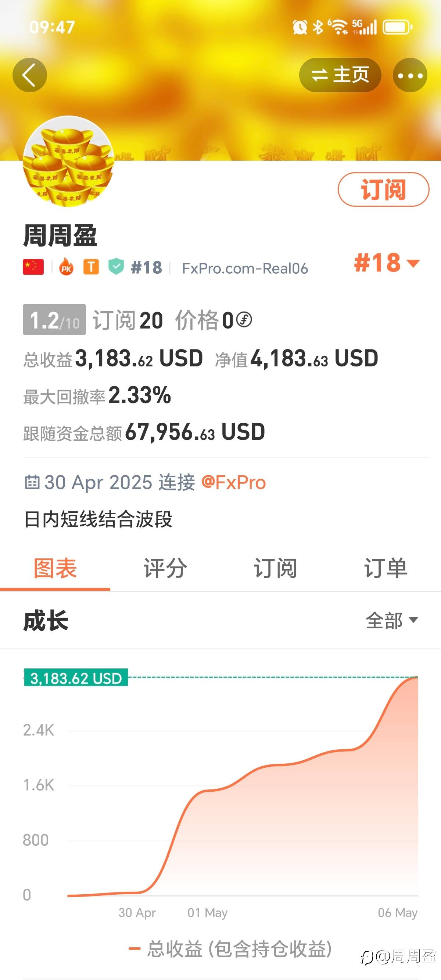Viewport: 441px width, 980px height.
Task: Switch view with the 主页 button
Action: [340, 75]
